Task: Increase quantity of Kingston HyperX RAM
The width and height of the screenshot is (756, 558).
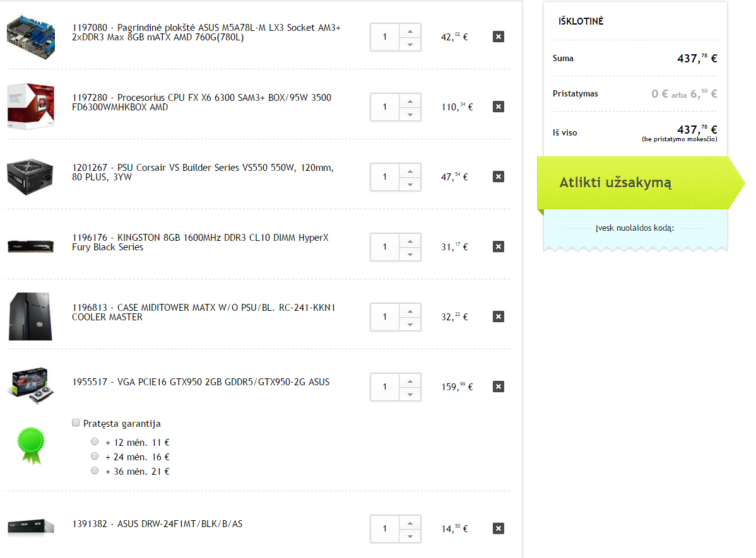Action: pos(410,240)
